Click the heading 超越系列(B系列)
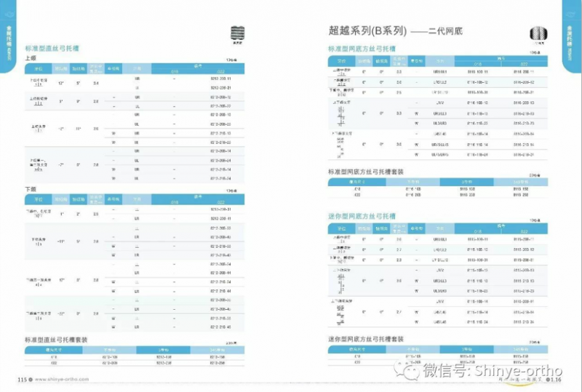This screenshot has height=392, width=582. 367,31
